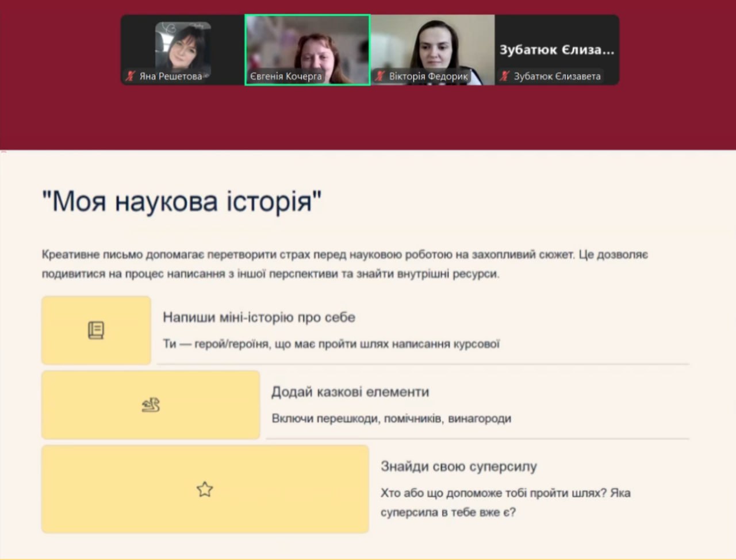Click the name label "Вікторія Федорик"
This screenshot has height=560, width=736.
pos(428,76)
